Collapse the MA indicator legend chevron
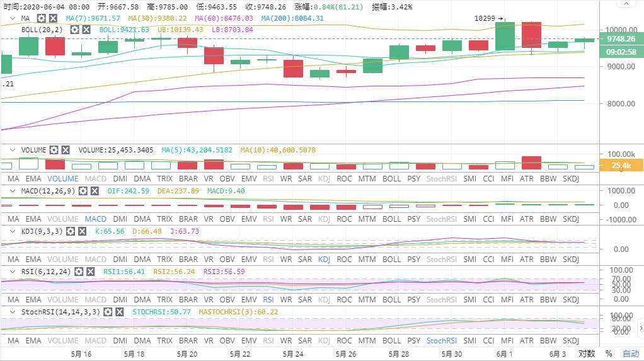This screenshot has width=644, height=361. 13,18
